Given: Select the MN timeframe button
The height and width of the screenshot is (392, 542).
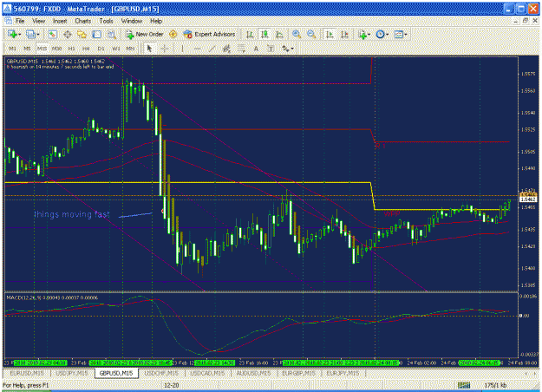Looking at the screenshot, I should (130, 49).
